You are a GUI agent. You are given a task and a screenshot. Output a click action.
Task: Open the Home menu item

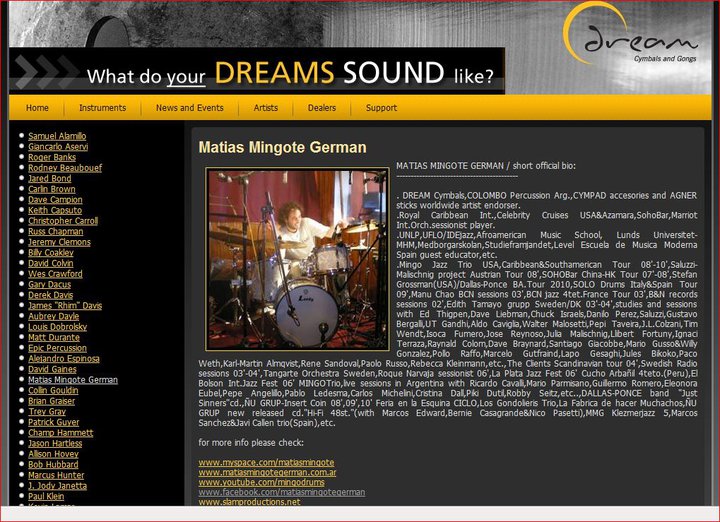[37, 108]
